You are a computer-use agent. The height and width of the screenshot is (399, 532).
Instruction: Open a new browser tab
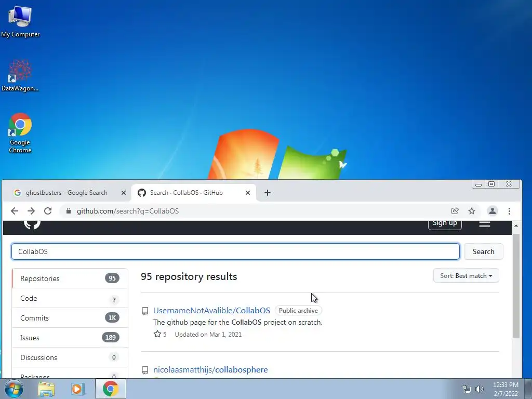pos(268,193)
